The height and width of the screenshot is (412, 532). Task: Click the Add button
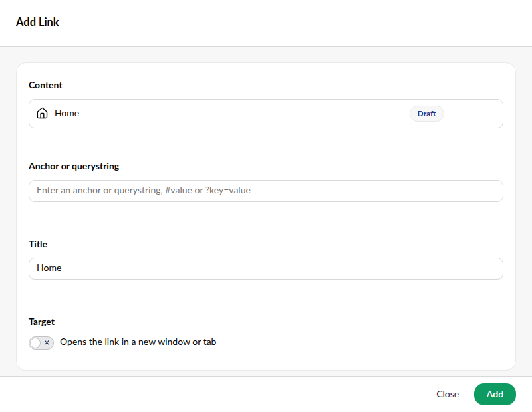point(495,394)
